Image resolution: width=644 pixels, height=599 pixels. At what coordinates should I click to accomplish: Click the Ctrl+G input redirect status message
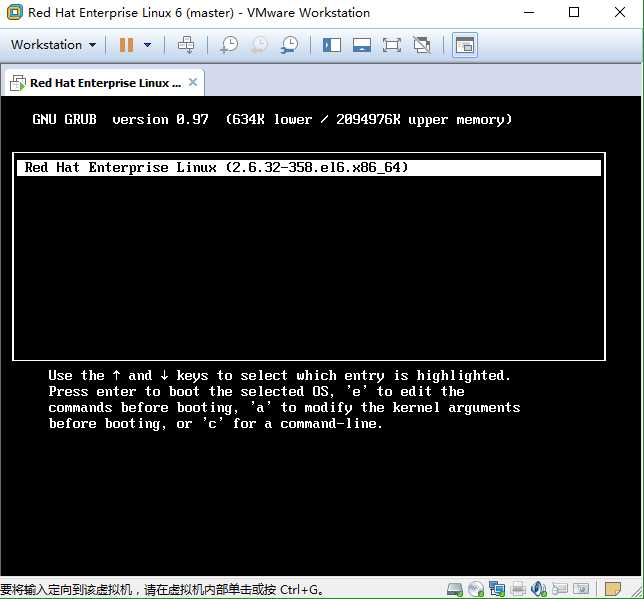162,590
